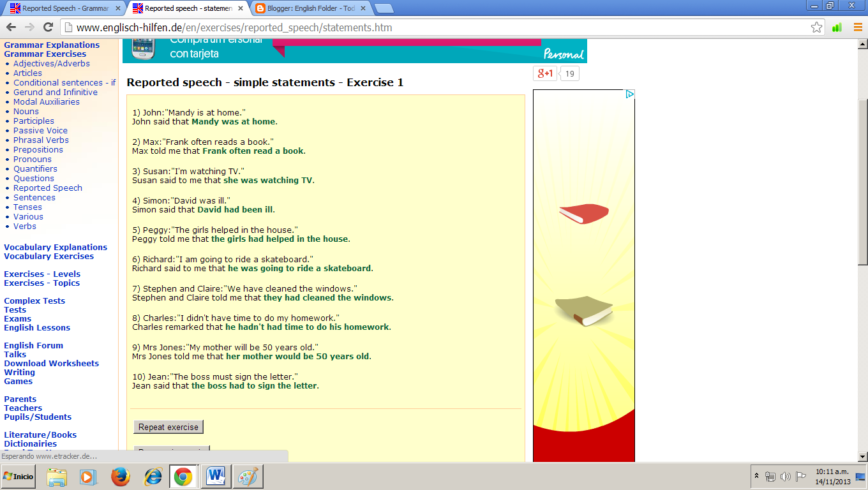868x490 pixels.
Task: Click the scrollbar up arrow
Action: [x=862, y=44]
